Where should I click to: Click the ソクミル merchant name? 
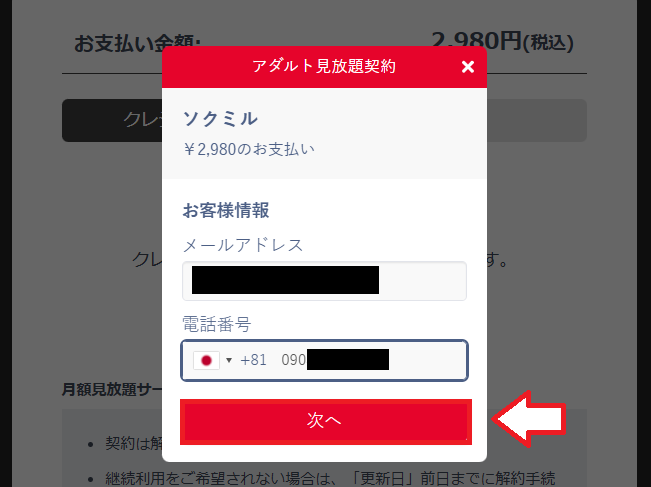pyautogui.click(x=220, y=119)
